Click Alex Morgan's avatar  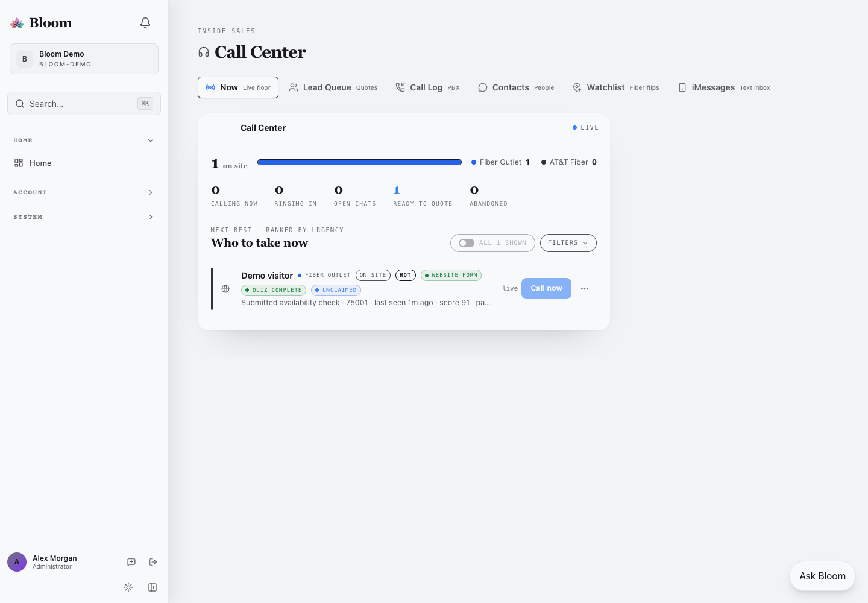pyautogui.click(x=17, y=562)
